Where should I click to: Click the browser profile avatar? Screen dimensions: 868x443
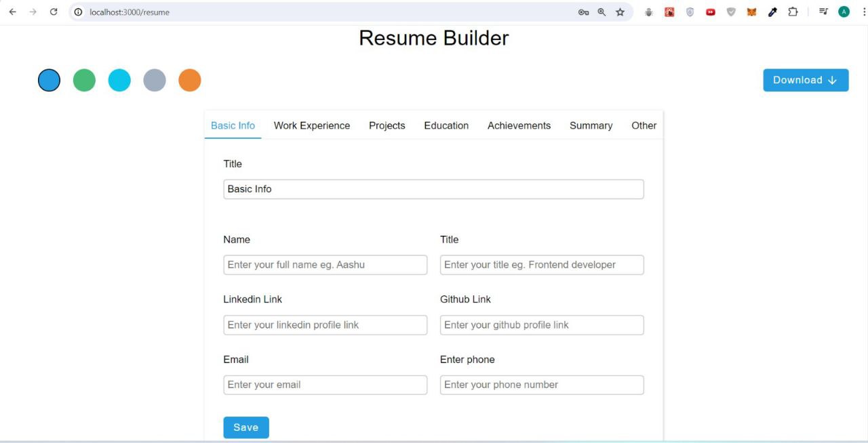pos(844,12)
